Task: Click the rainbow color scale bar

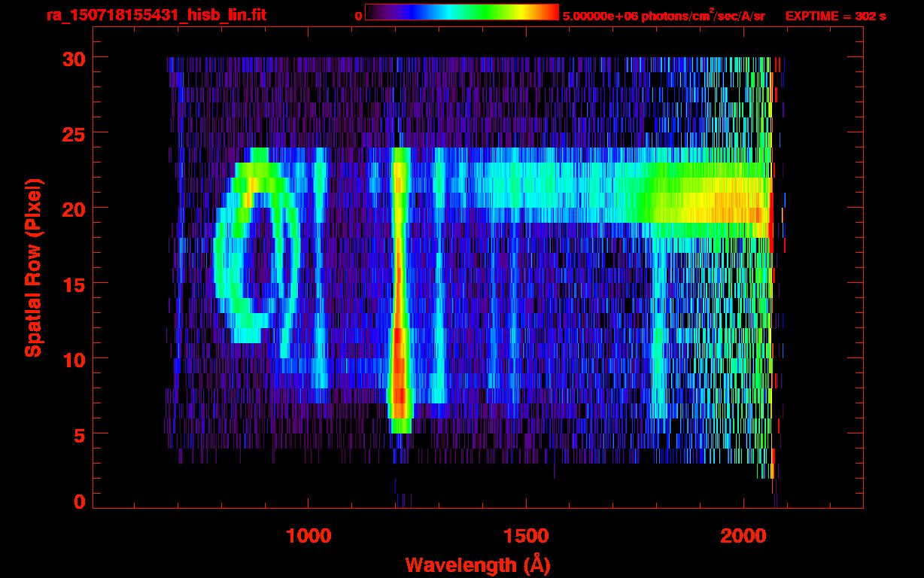Action: click(x=461, y=12)
